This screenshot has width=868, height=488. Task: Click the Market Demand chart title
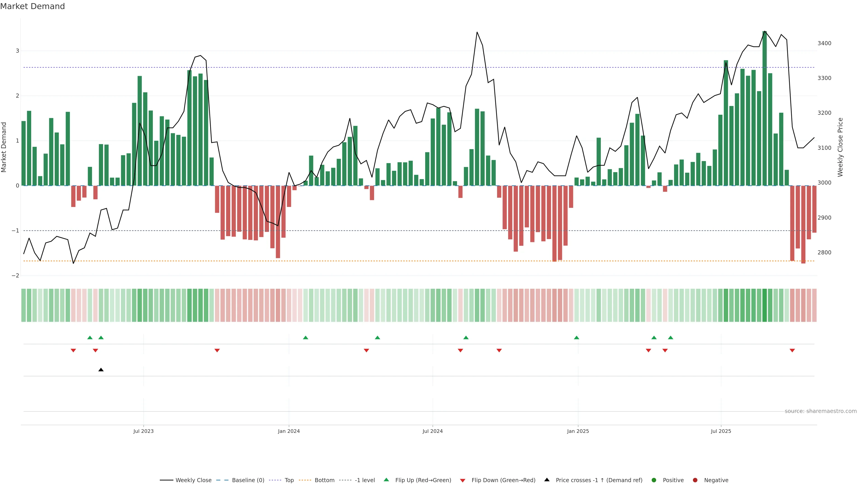click(32, 6)
